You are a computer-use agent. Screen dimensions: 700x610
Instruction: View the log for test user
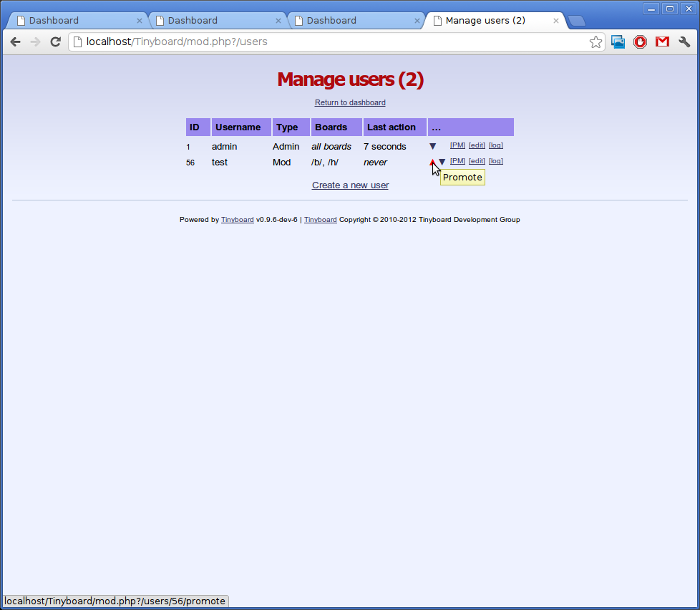coord(495,161)
